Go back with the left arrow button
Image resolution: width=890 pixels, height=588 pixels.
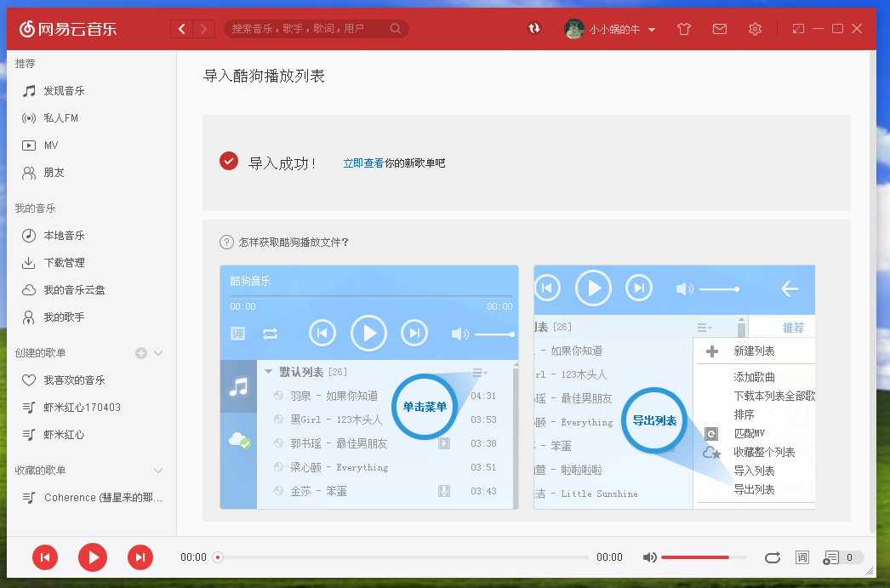coord(181,28)
